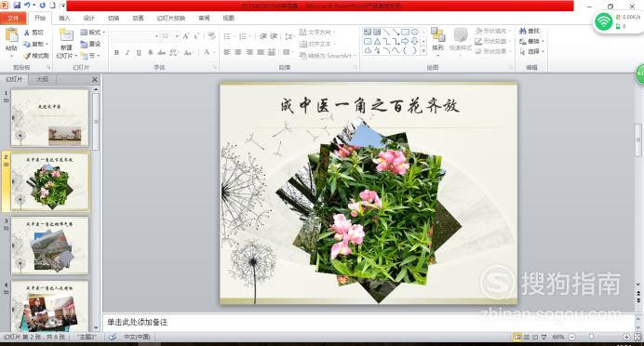
Task: Pick the rectangle shape in shapes gallery
Action: (x=406, y=32)
